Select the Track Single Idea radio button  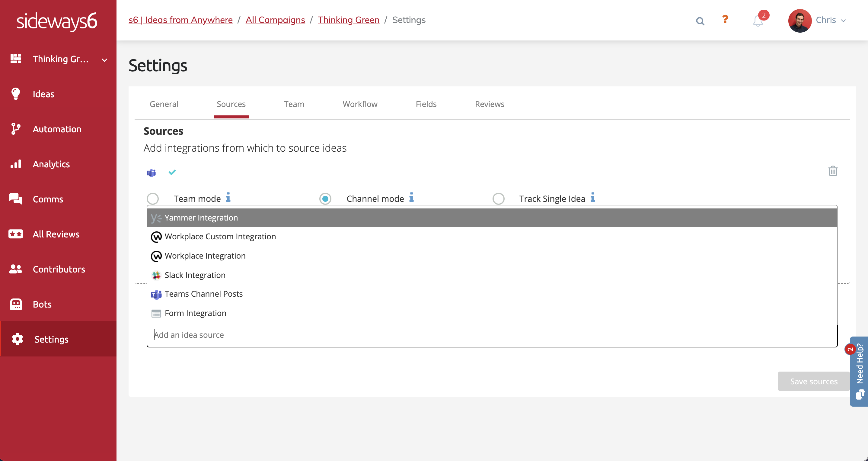(x=498, y=199)
